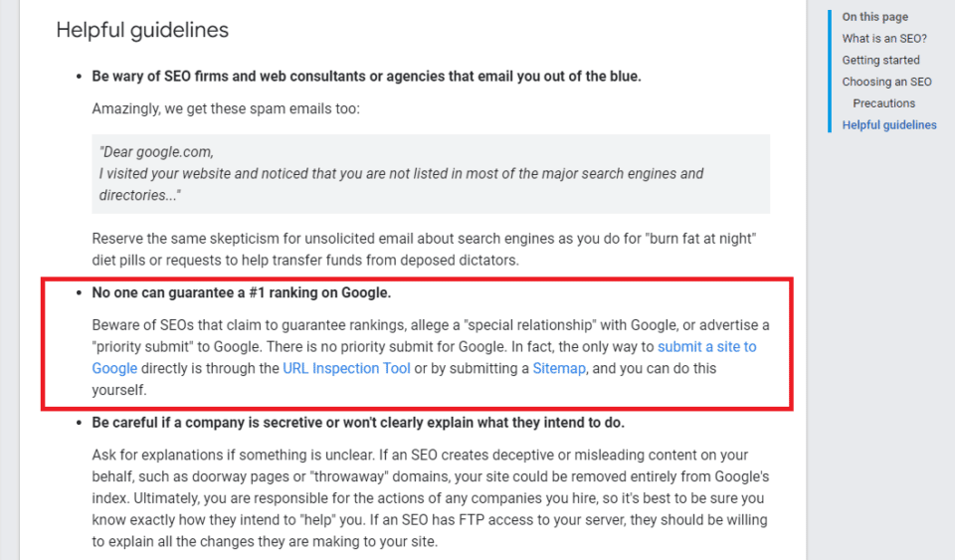Click the "Ask for explanations" paragraph
The image size is (955, 560).
pos(431,498)
